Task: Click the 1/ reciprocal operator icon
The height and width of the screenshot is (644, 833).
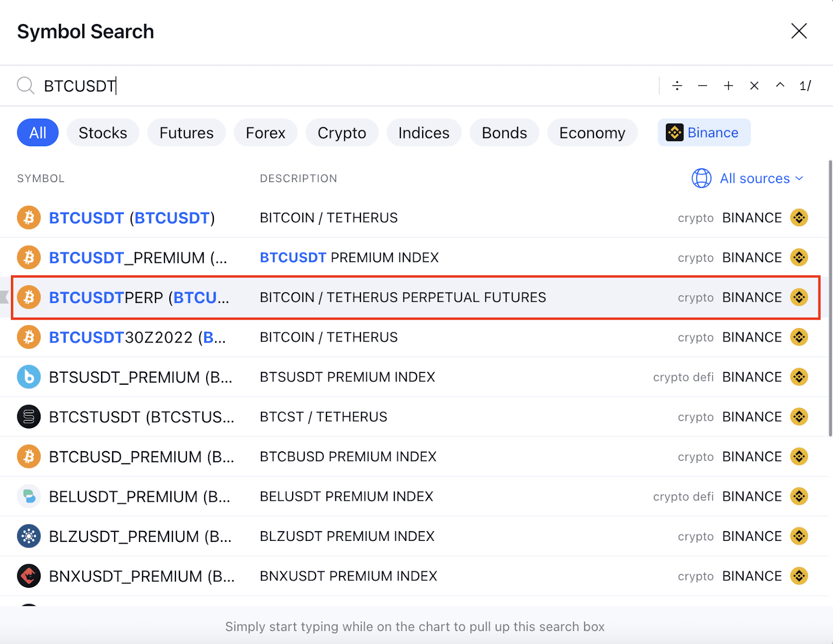Action: tap(804, 85)
